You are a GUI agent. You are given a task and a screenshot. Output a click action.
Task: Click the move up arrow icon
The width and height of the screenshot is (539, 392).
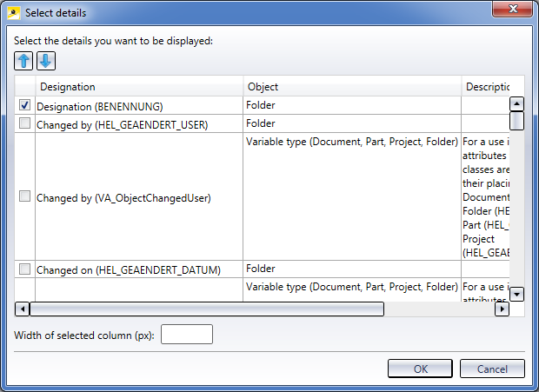tap(23, 61)
